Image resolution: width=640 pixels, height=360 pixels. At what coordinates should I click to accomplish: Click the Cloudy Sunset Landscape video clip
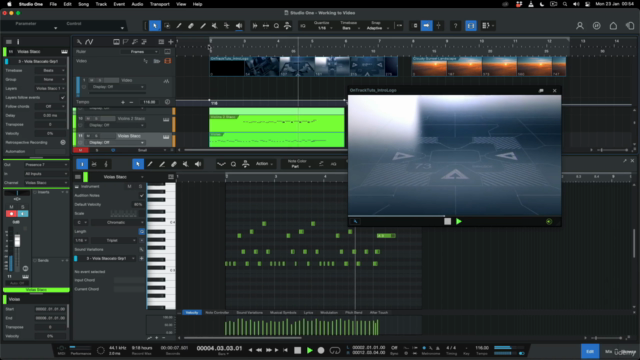click(489, 66)
